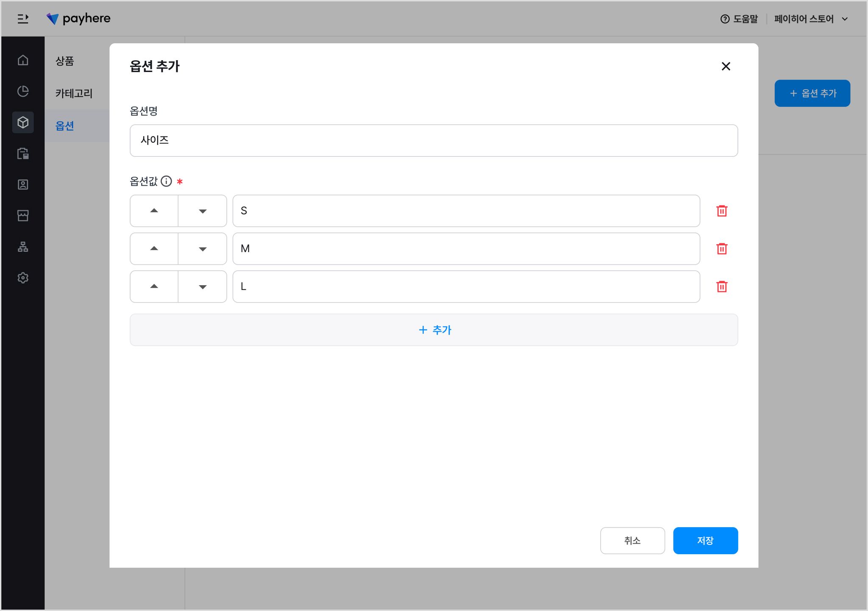Delete the S option value row

coord(721,211)
